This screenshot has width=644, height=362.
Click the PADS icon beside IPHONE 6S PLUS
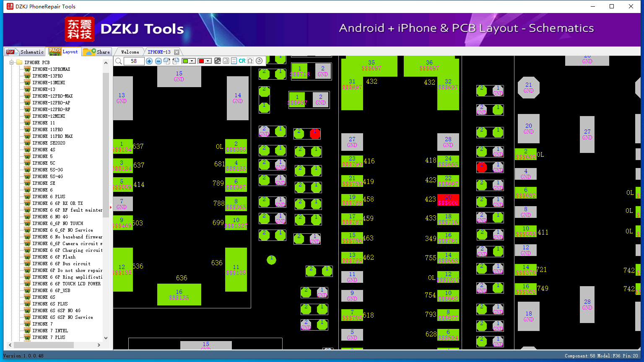coord(27,304)
